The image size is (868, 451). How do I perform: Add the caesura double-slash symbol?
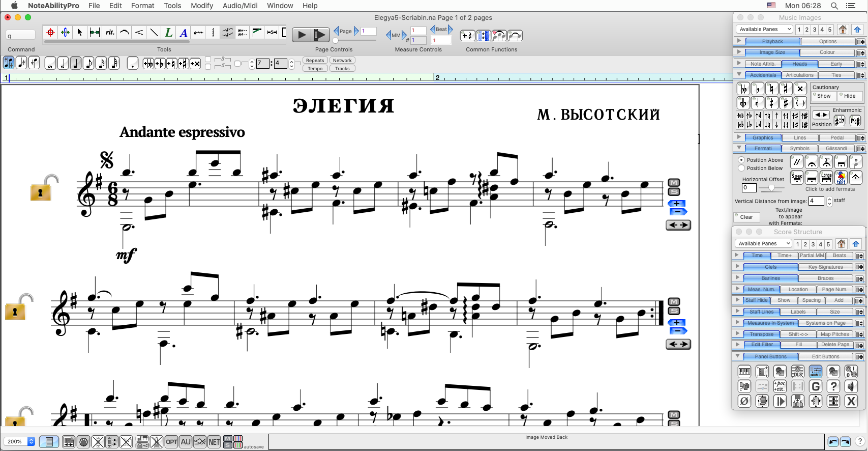tap(797, 162)
